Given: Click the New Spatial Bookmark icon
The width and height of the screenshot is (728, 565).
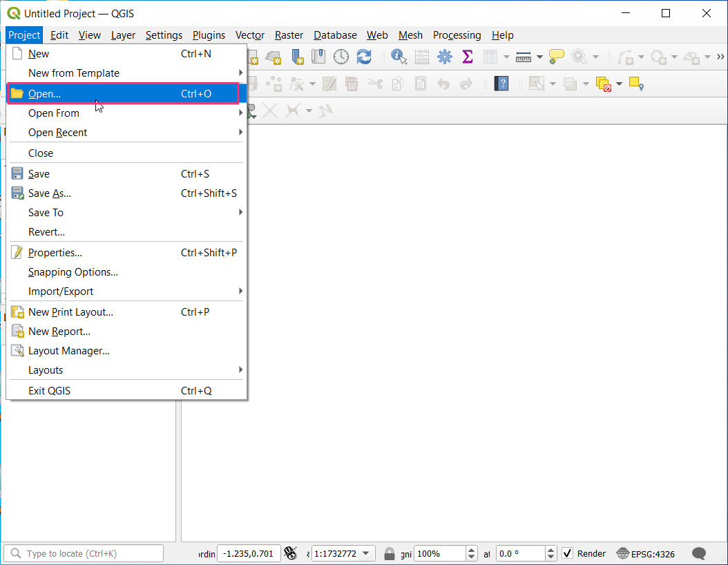Looking at the screenshot, I should click(x=297, y=57).
